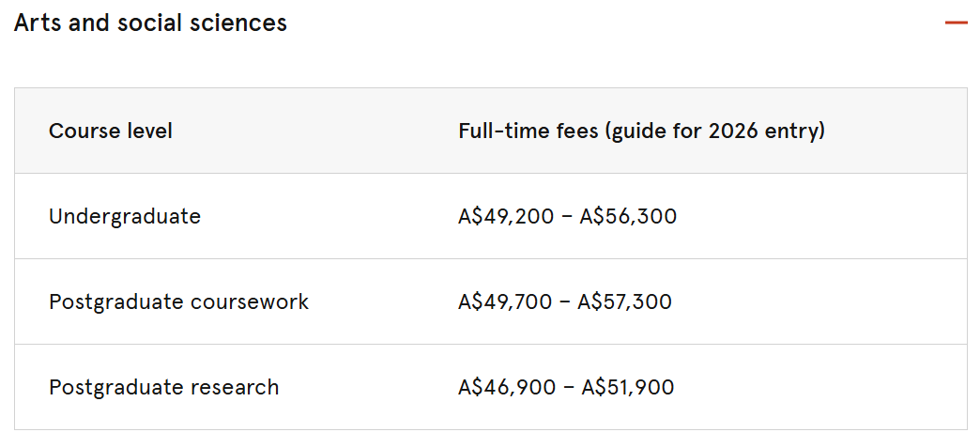
Task: Click the A$56,300 undergraduate maximum fee
Action: pyautogui.click(x=628, y=216)
